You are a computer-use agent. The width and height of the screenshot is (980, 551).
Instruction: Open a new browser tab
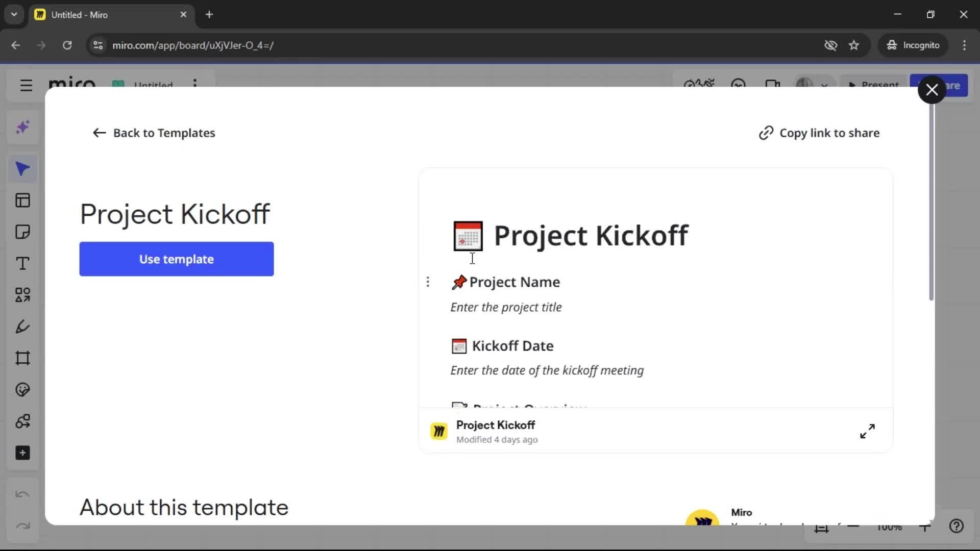pyautogui.click(x=209, y=14)
